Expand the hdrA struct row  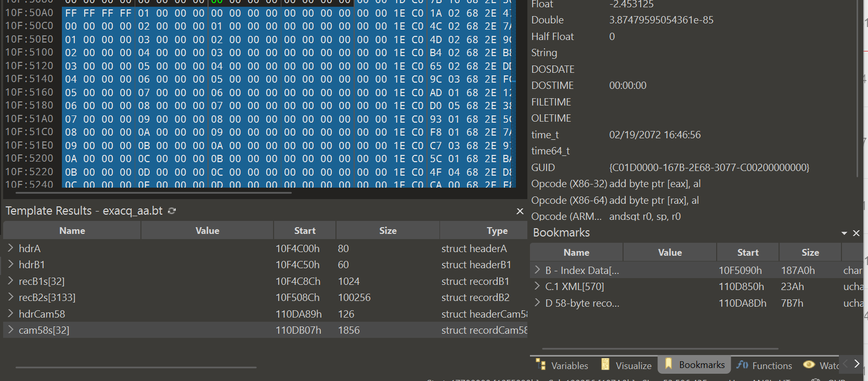[x=10, y=248]
